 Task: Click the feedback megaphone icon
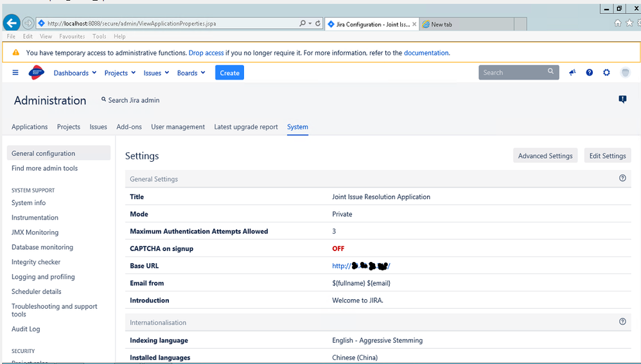[572, 73]
